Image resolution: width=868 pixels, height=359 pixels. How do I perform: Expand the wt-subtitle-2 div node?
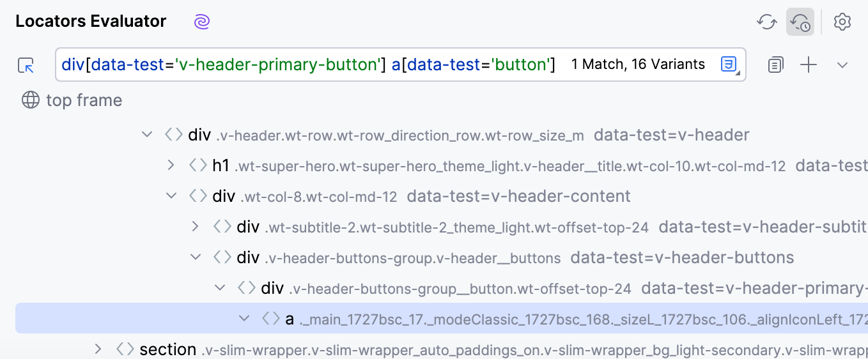[195, 227]
